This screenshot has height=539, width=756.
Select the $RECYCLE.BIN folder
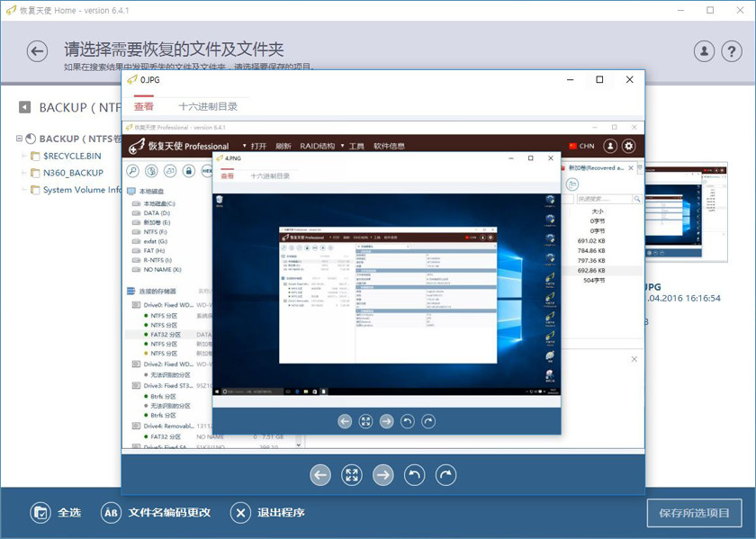[x=72, y=156]
